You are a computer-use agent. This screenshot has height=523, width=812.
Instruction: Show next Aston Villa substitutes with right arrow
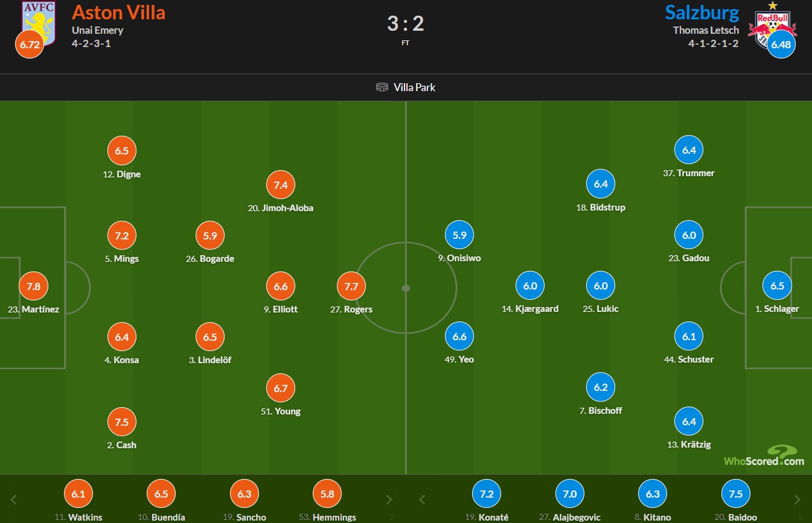pos(389,499)
